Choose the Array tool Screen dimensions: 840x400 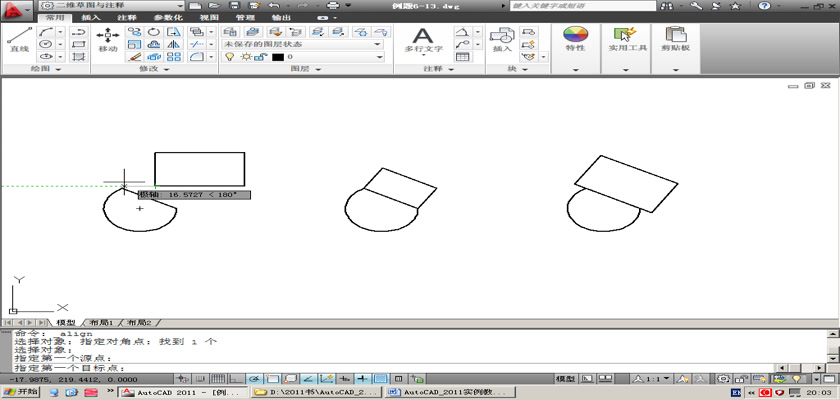pos(174,57)
